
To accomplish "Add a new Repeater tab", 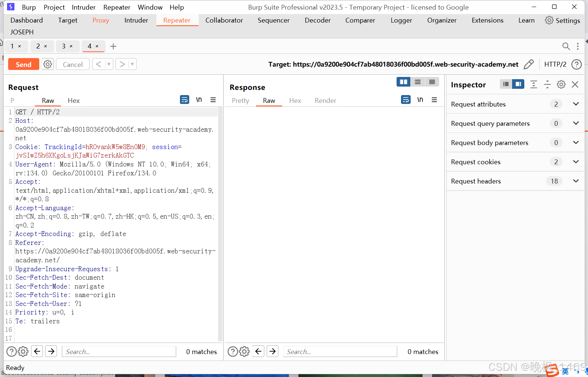I will (113, 46).
